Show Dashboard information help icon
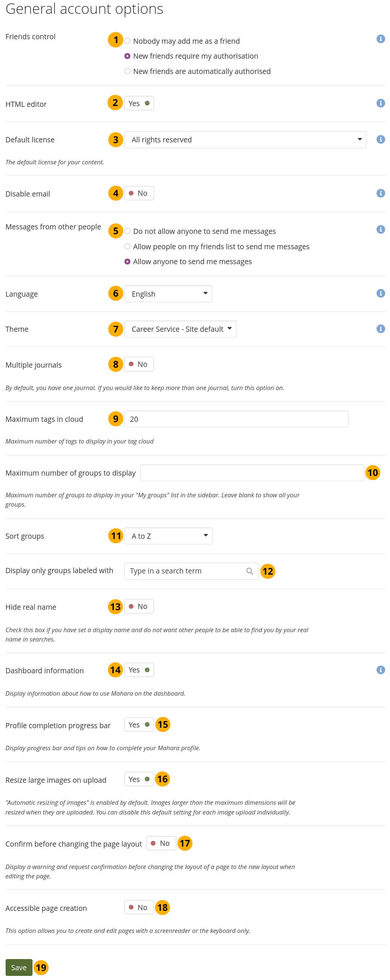 click(380, 670)
